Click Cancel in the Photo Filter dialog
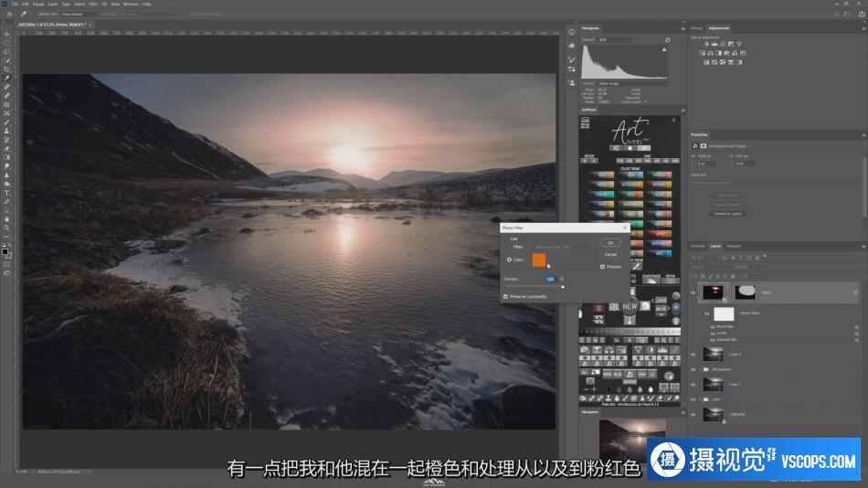868x488 pixels. click(x=610, y=254)
